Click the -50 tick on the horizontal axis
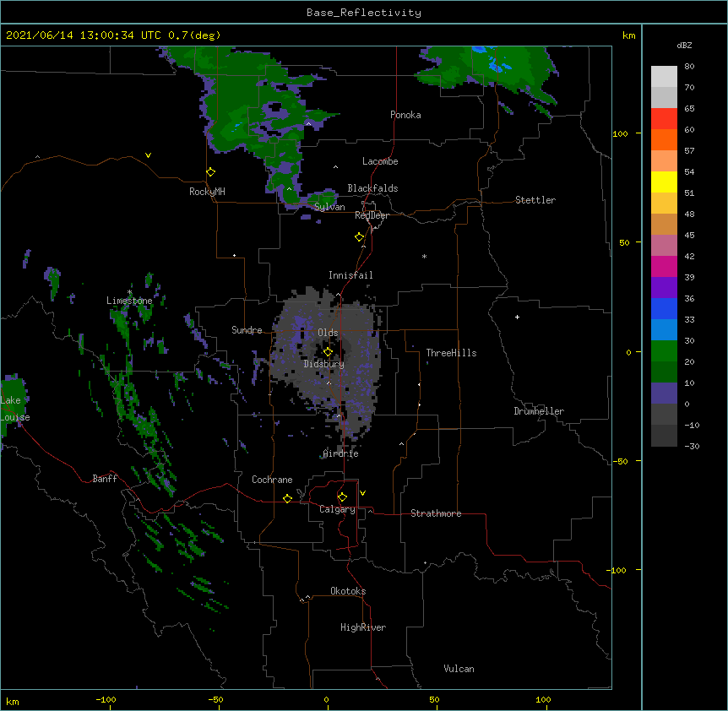The image size is (728, 711). (215, 699)
